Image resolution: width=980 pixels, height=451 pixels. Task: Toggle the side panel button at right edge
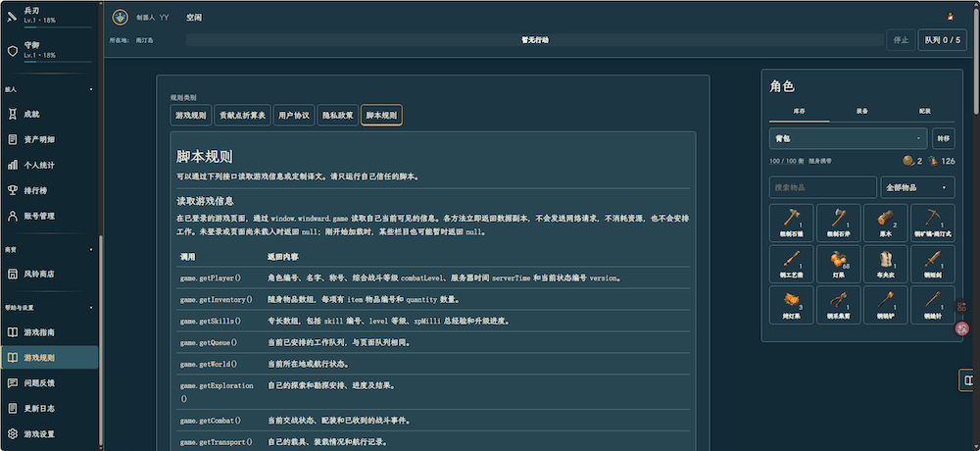coord(968,380)
